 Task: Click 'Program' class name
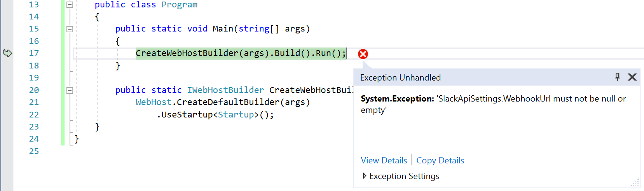(179, 5)
